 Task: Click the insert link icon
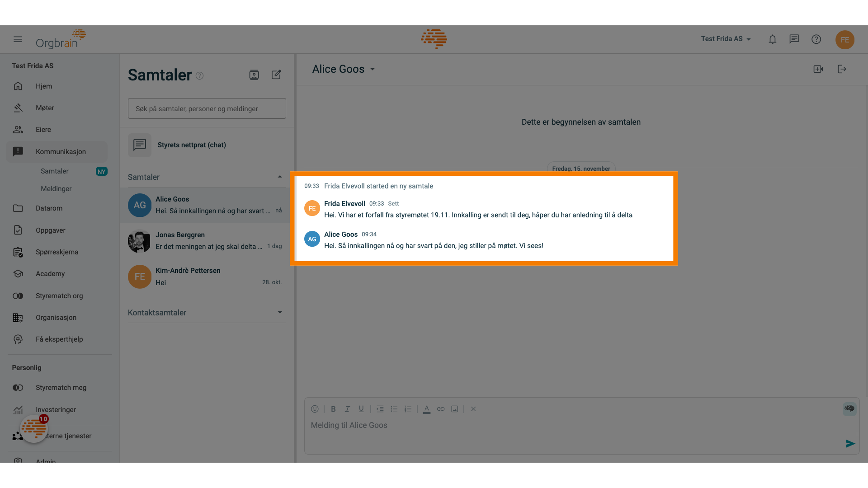coord(441,409)
